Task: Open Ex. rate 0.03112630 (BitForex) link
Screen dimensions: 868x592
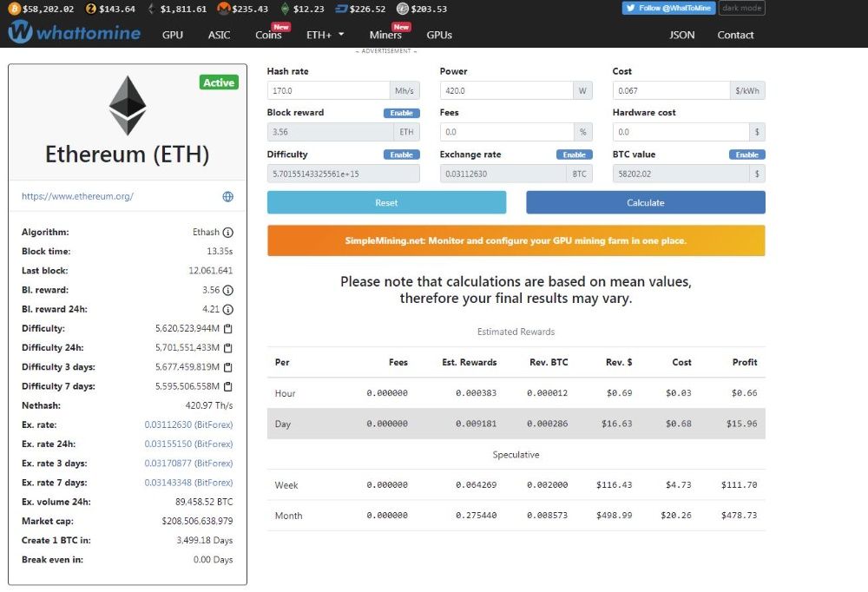Action: (x=188, y=424)
